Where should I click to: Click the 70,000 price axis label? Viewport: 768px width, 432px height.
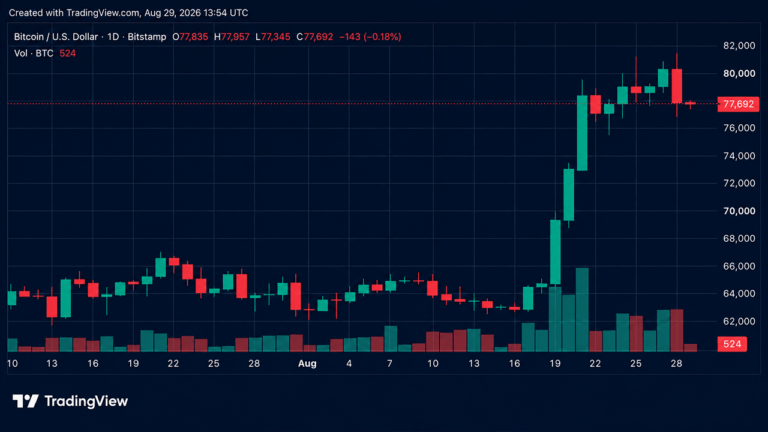click(739, 211)
